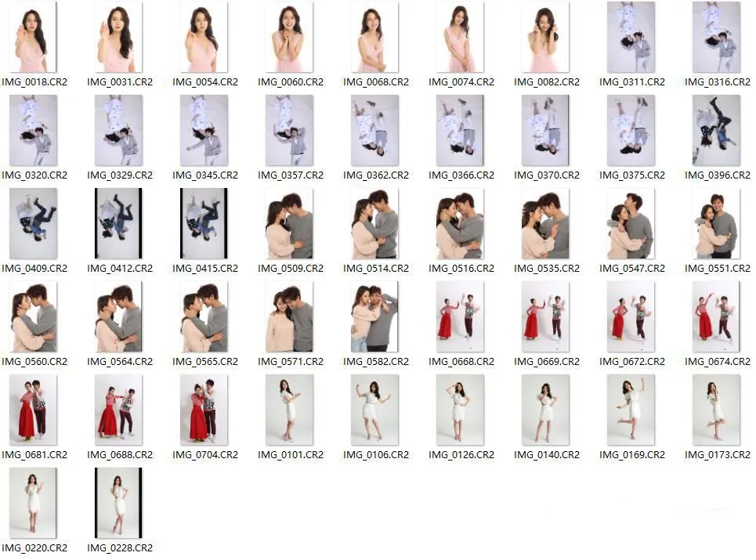756x560 pixels.
Task: Select the IMG_0509.CR2 thumbnail
Action: [x=289, y=224]
